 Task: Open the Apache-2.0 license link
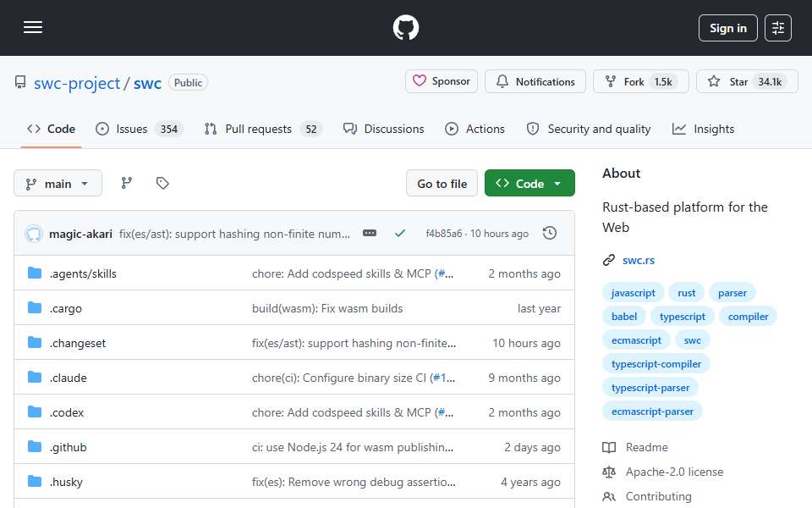coord(674,472)
